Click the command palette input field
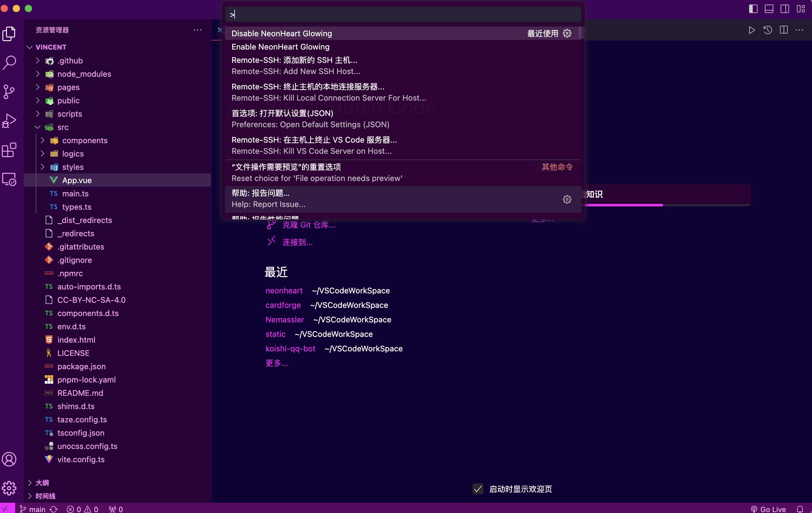This screenshot has width=812, height=513. (x=403, y=15)
